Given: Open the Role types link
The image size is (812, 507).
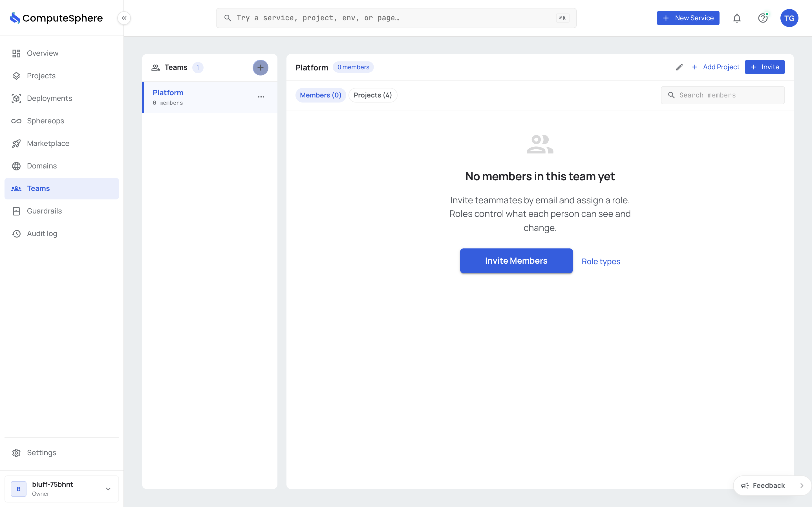Looking at the screenshot, I should coord(601,262).
